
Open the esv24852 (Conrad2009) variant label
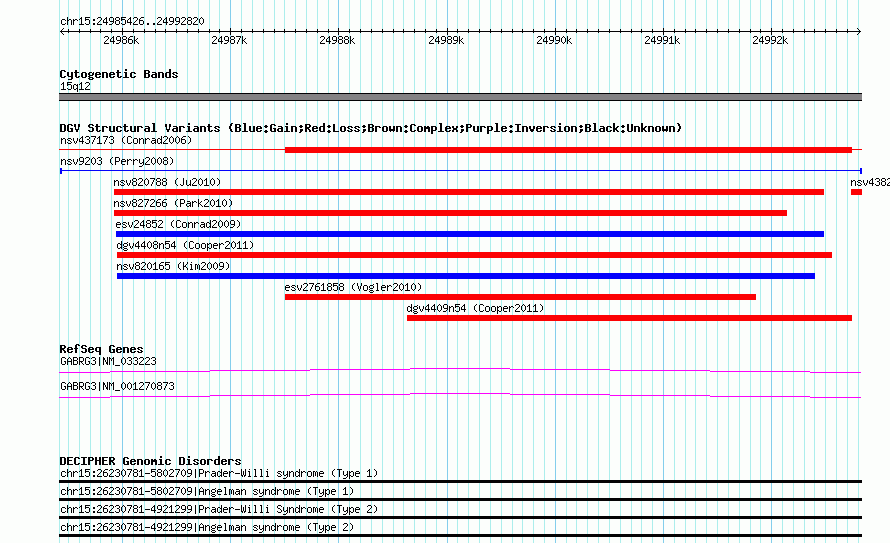point(178,224)
